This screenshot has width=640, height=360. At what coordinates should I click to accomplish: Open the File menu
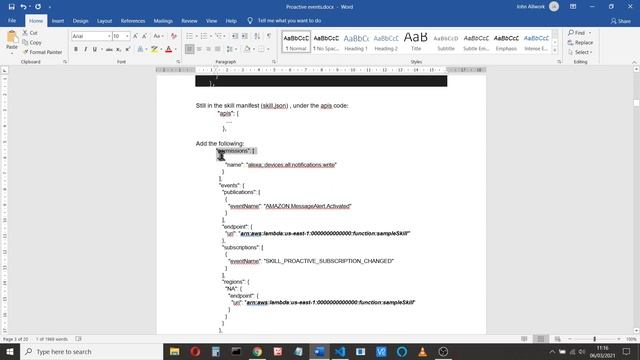(x=12, y=20)
